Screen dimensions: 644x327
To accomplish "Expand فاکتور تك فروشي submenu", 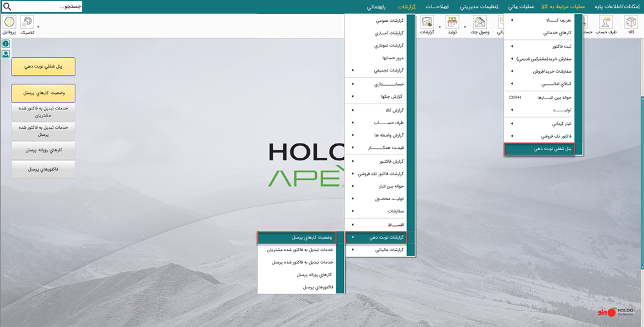I will pos(538,136).
